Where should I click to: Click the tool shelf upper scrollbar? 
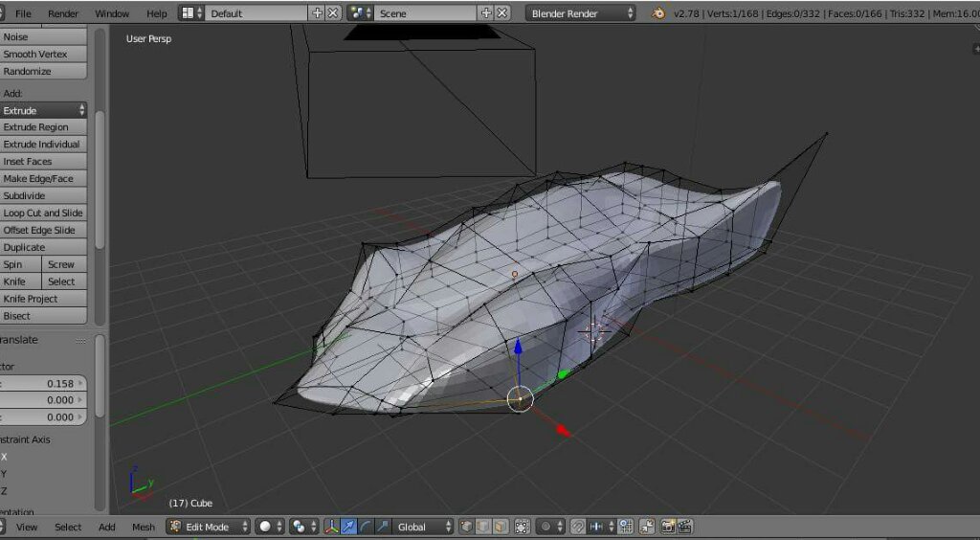coord(100,180)
